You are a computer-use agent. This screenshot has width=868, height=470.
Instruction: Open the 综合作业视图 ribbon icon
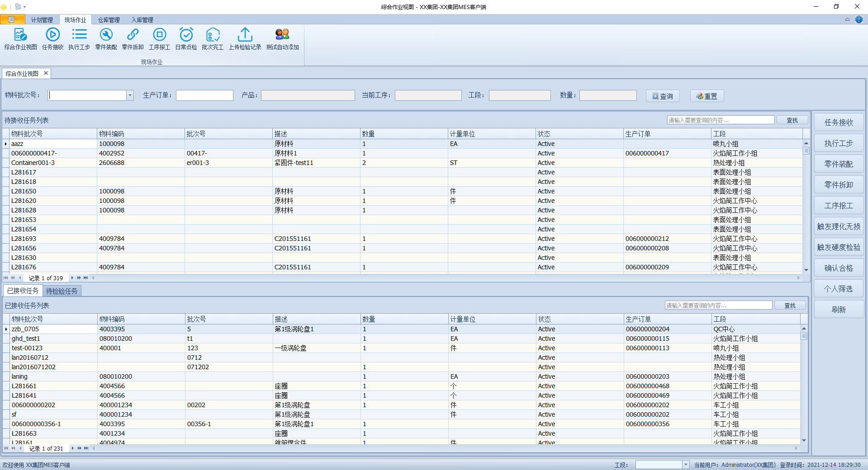[x=20, y=39]
